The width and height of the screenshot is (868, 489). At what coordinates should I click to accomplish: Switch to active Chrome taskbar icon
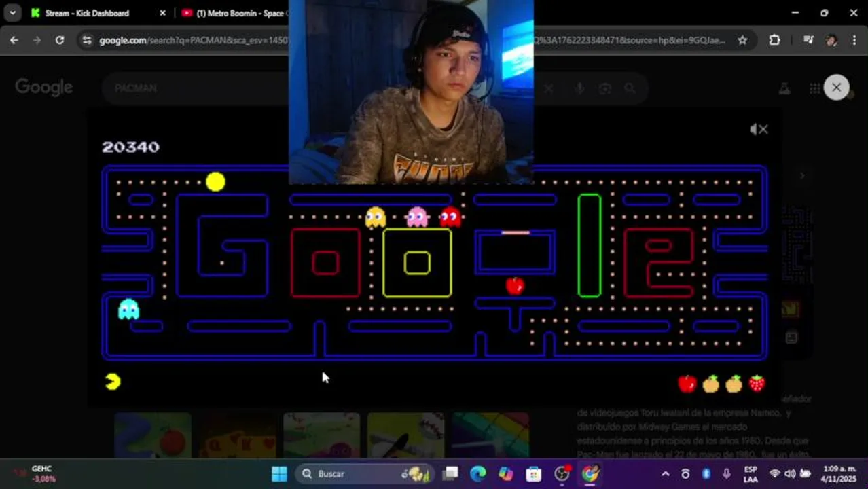coord(590,474)
